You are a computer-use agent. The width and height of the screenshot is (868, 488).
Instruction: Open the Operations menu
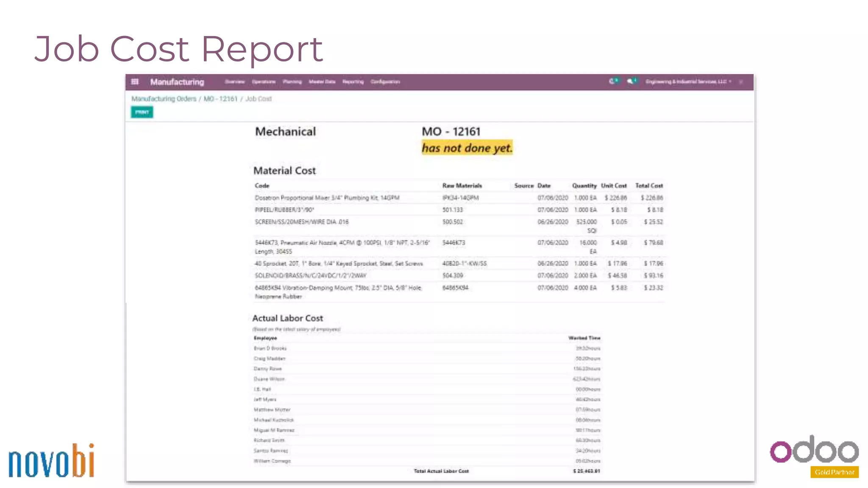coord(264,82)
